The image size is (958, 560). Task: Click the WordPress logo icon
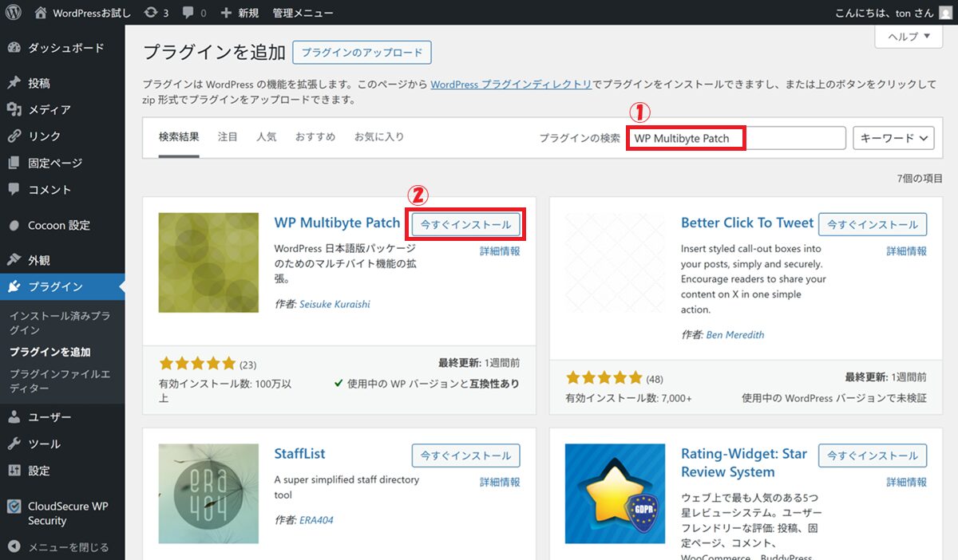tap(13, 13)
